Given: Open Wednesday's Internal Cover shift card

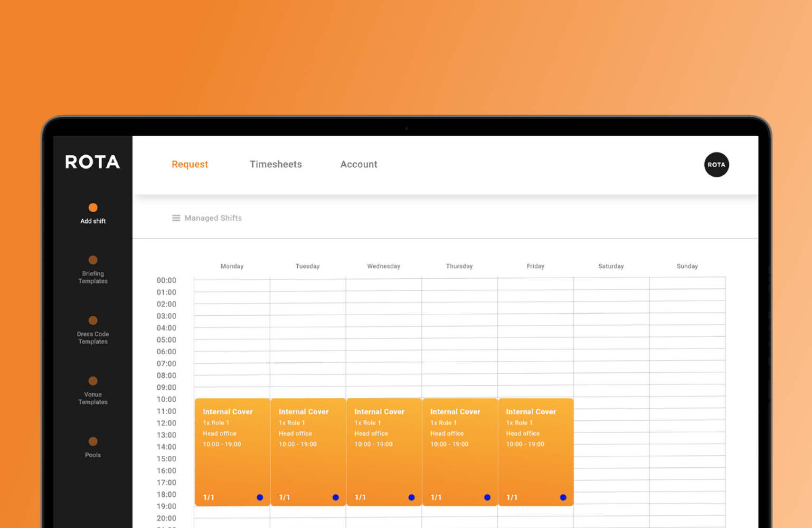Looking at the screenshot, I should point(384,452).
